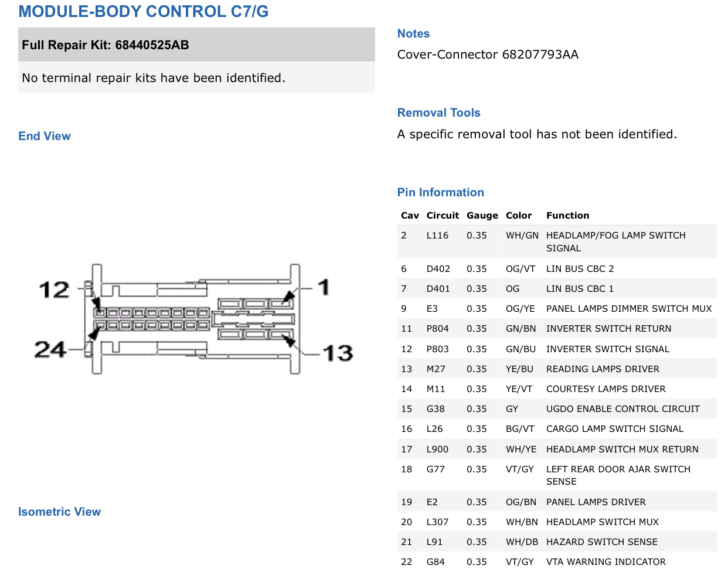Click the OG/BN color cell
The image size is (728, 579).
[521, 502]
